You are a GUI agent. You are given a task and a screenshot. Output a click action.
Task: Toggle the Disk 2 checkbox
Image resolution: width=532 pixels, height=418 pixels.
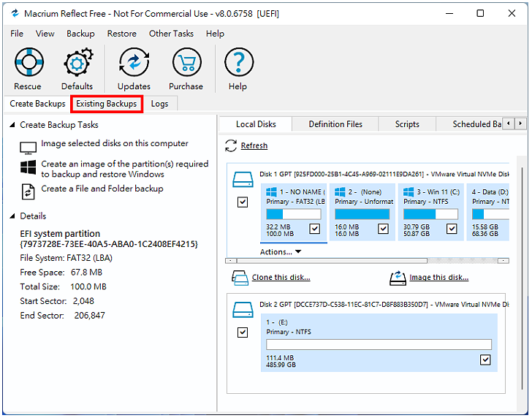[x=243, y=332]
